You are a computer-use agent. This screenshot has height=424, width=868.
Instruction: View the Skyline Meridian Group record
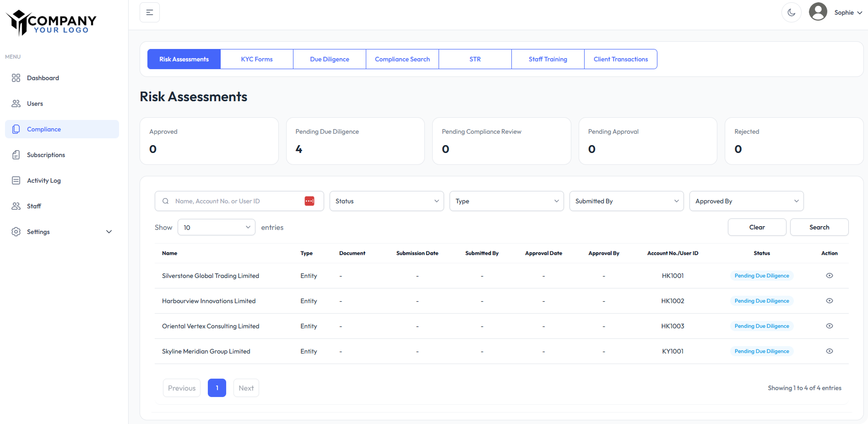click(830, 351)
